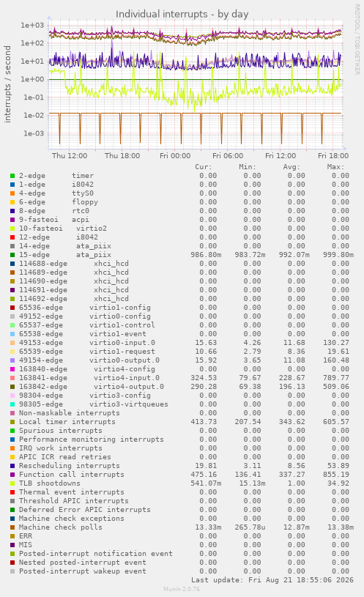Screen dimensions: 364x597
Task: Click the green swatch beside 2-edge timer
Action: (12, 176)
